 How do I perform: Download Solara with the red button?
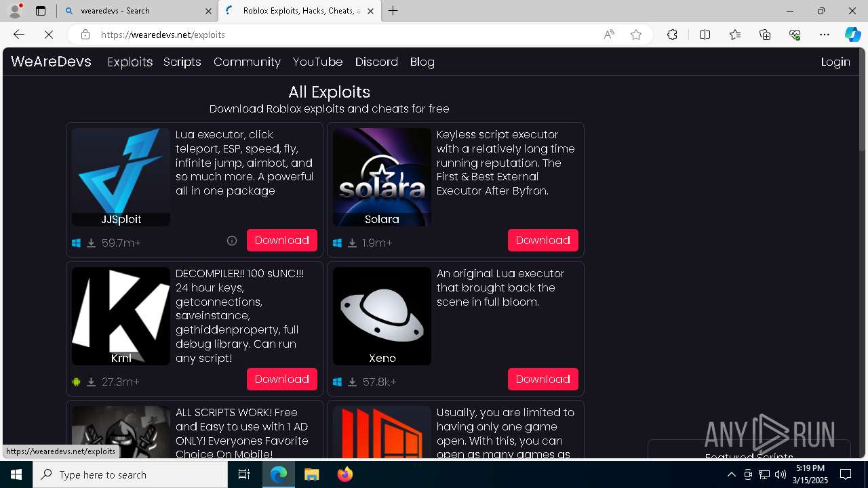[x=543, y=240]
